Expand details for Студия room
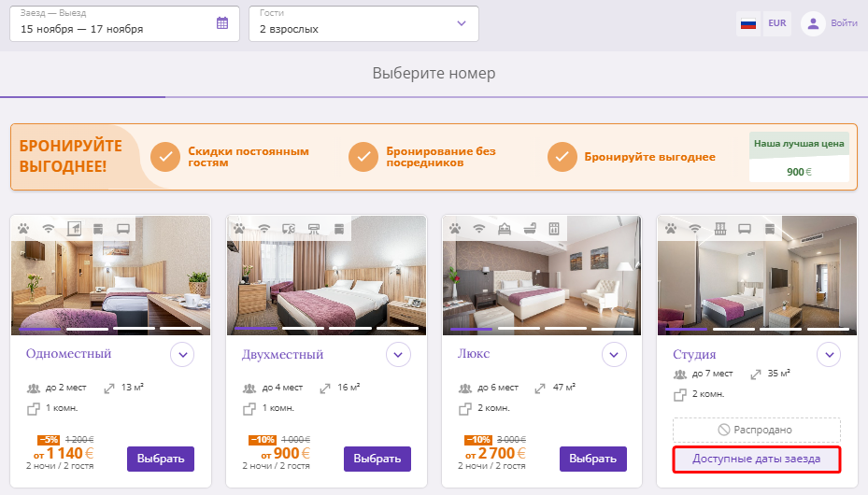Viewport: 868px width, 495px height. click(829, 355)
